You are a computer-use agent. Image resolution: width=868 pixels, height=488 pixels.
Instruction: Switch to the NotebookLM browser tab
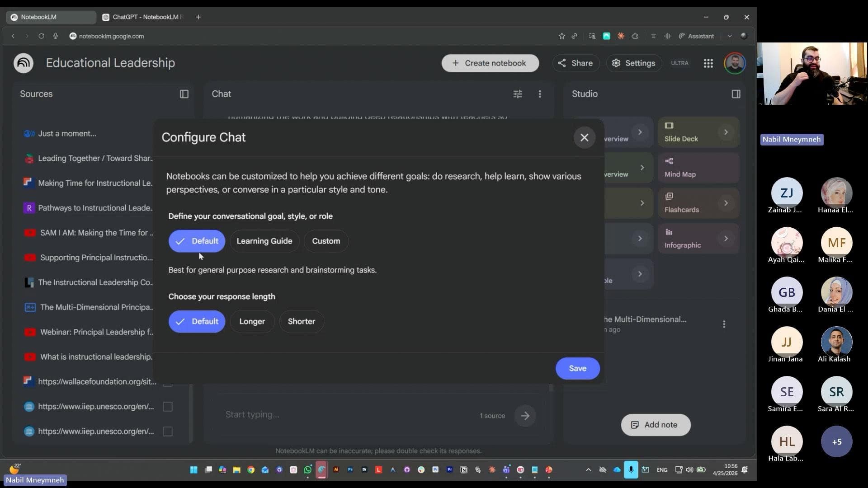51,17
